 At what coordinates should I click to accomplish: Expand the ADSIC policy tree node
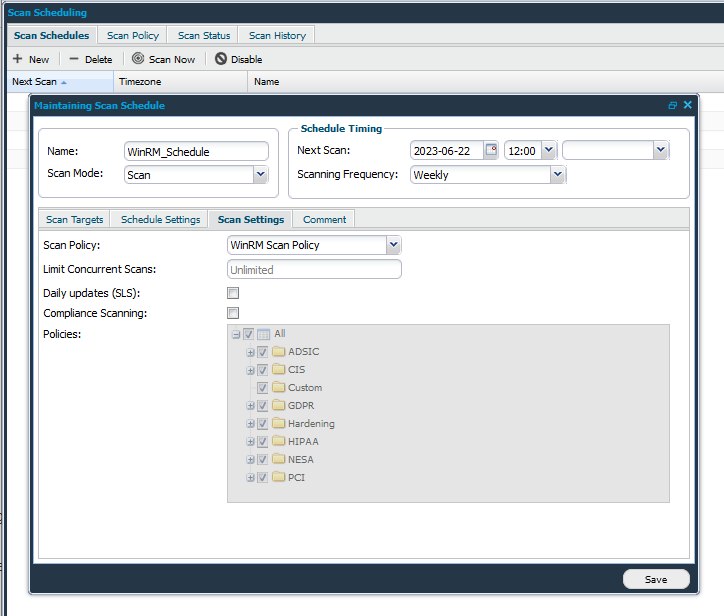click(250, 352)
